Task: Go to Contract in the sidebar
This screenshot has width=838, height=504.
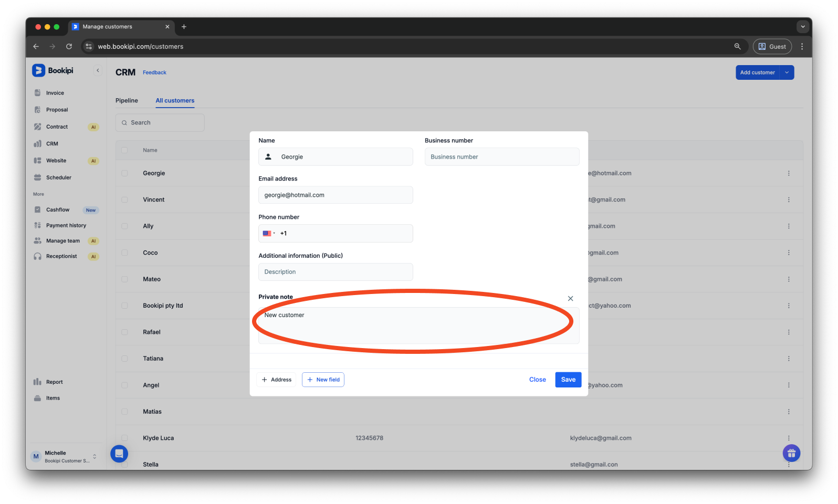Action: 57,127
